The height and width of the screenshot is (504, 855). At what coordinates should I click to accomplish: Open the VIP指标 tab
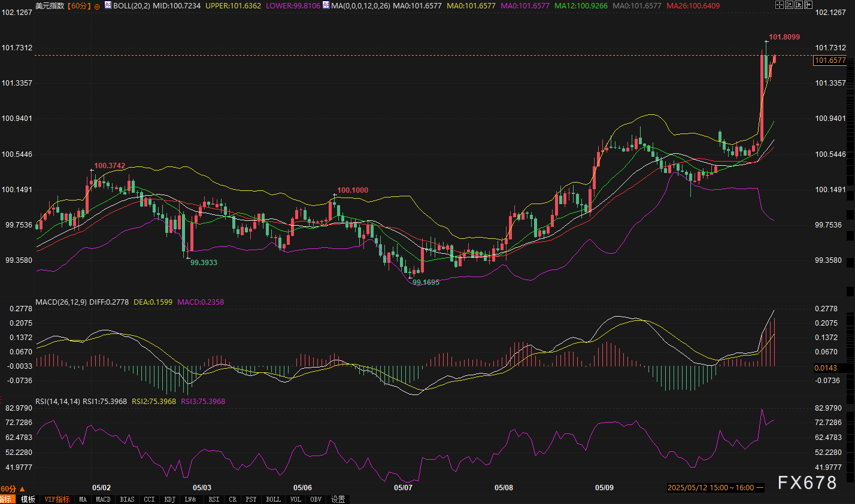coord(57,499)
